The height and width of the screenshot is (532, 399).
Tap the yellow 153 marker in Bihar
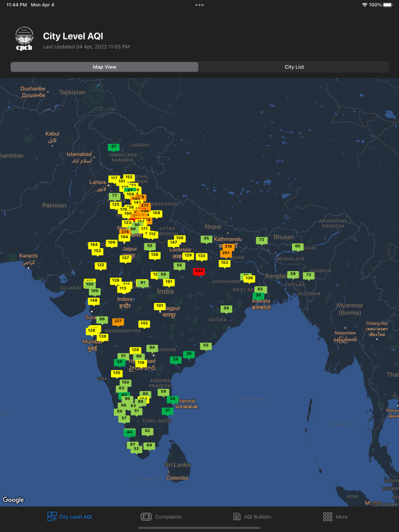[x=225, y=263]
